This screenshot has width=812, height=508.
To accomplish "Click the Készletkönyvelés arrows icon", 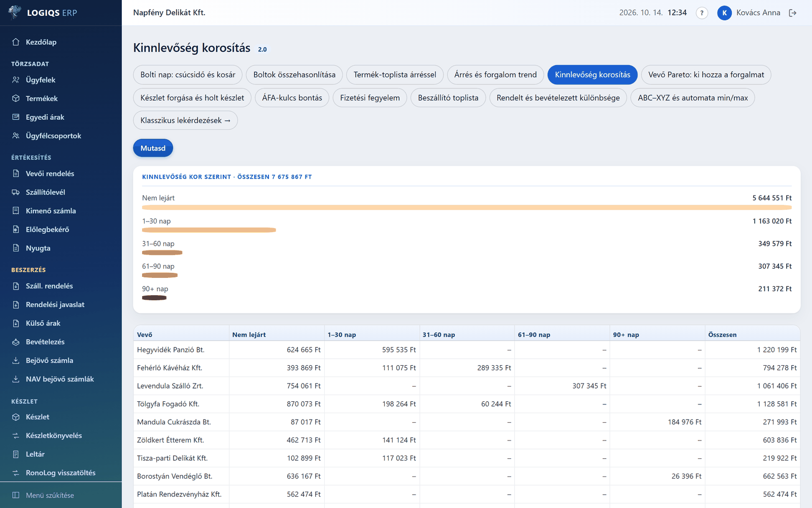I will pos(16,435).
